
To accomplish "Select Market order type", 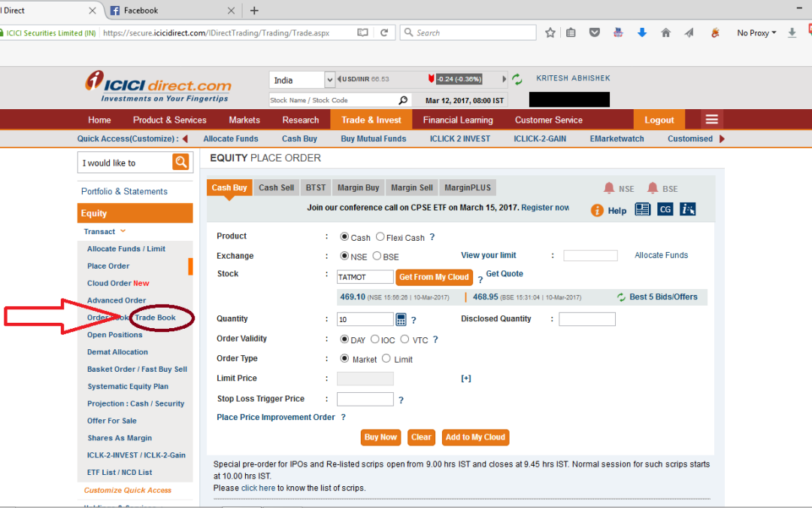I will [x=344, y=359].
